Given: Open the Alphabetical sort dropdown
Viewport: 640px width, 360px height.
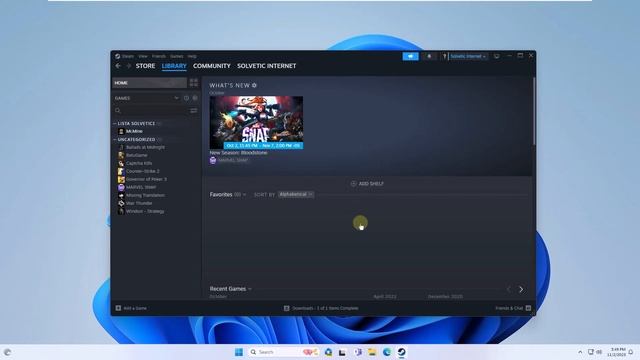Looking at the screenshot, I should click(x=296, y=195).
